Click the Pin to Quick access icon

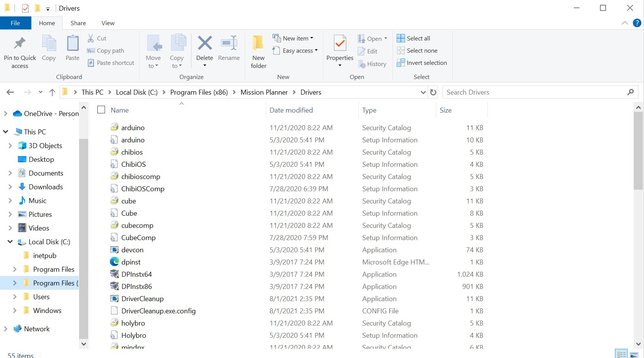point(19,43)
